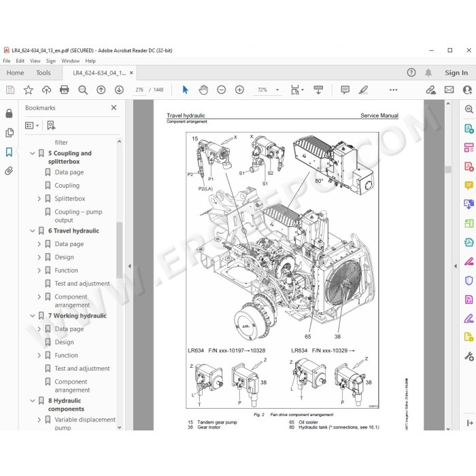Open Test and adjustment under Travel hydraulic
The height and width of the screenshot is (476, 476).
pos(82,284)
